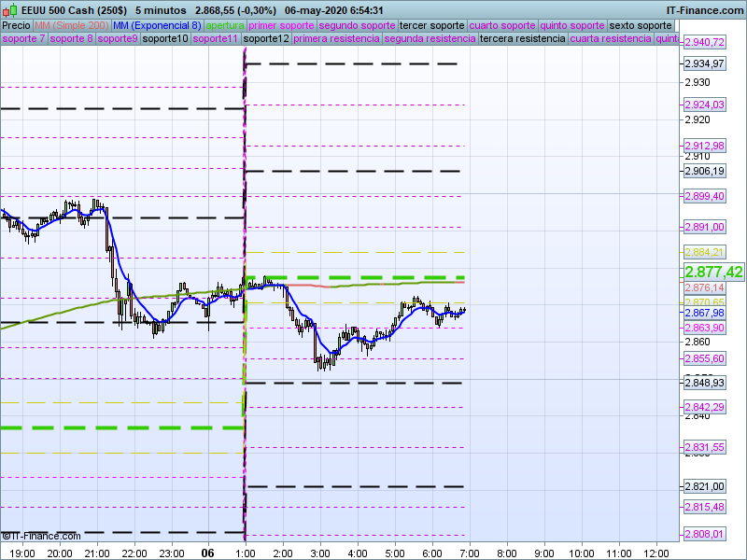
Task: Open the cuarta resistencia label
Action: pyautogui.click(x=611, y=39)
